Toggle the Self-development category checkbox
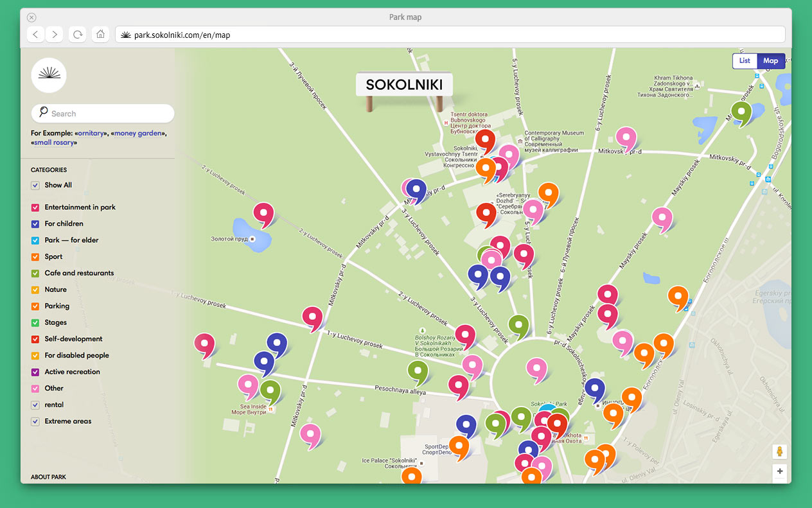This screenshot has height=508, width=812. (35, 339)
